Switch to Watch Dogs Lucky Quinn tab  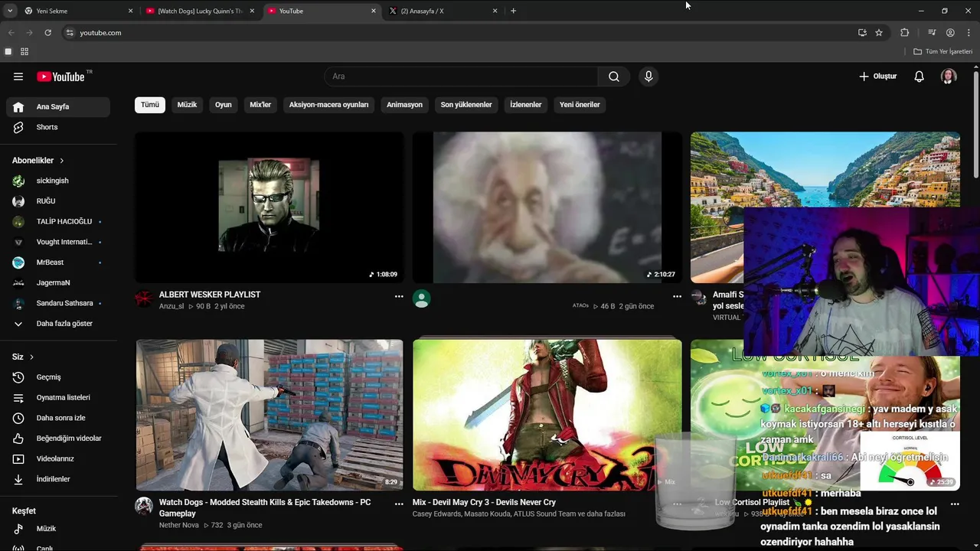point(201,11)
